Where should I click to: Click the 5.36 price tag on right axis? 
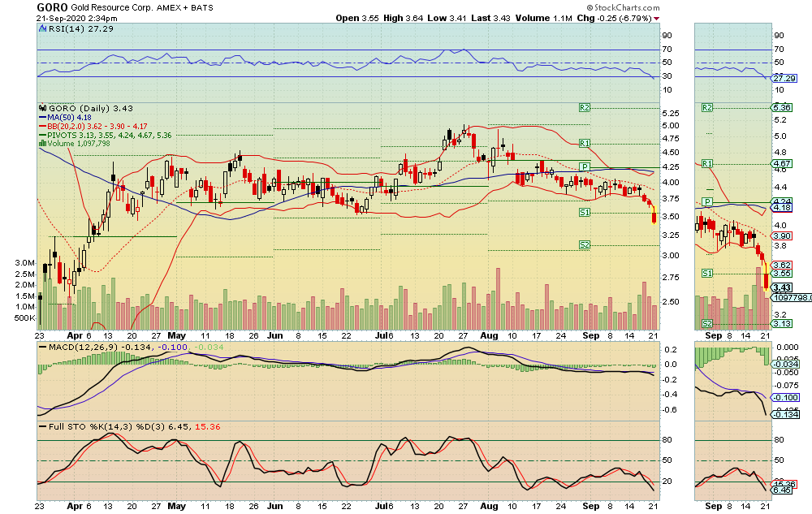[782, 108]
